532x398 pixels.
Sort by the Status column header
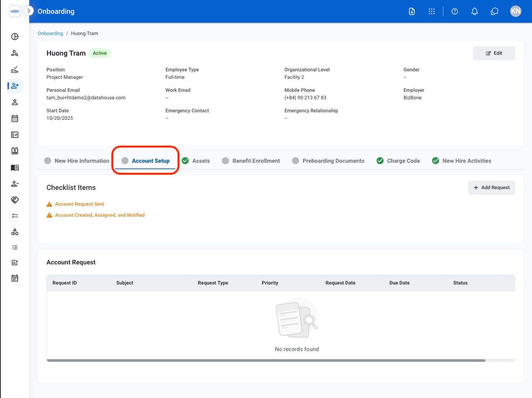[460, 283]
